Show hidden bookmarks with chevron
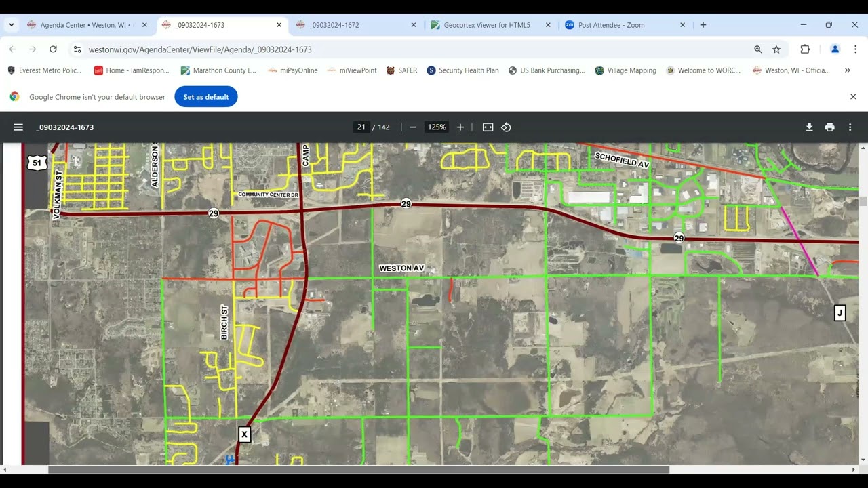This screenshot has height=488, width=868. 847,70
